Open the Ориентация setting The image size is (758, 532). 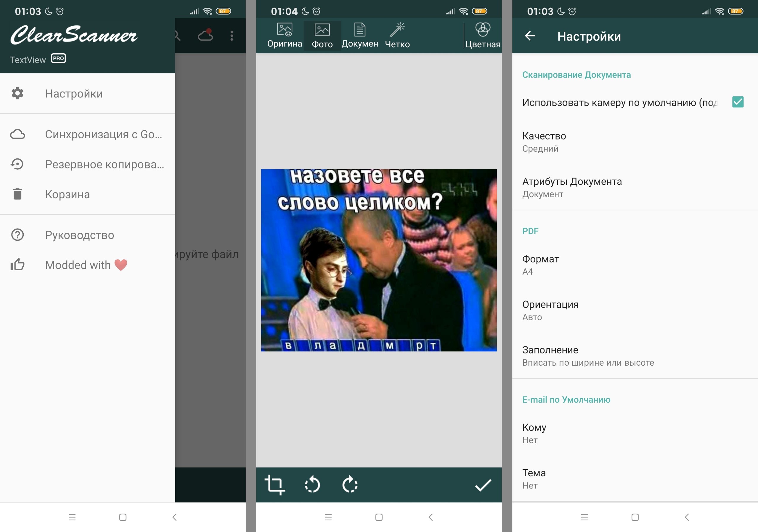click(x=635, y=311)
